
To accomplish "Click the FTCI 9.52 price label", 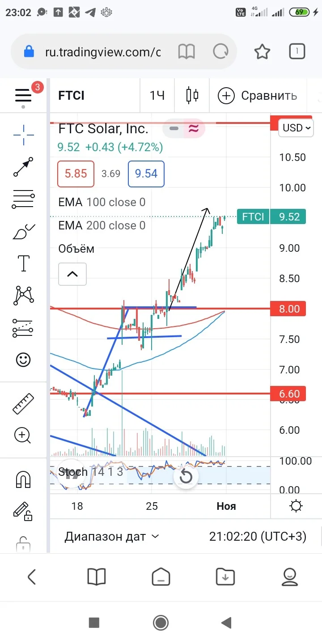I will 271,217.
